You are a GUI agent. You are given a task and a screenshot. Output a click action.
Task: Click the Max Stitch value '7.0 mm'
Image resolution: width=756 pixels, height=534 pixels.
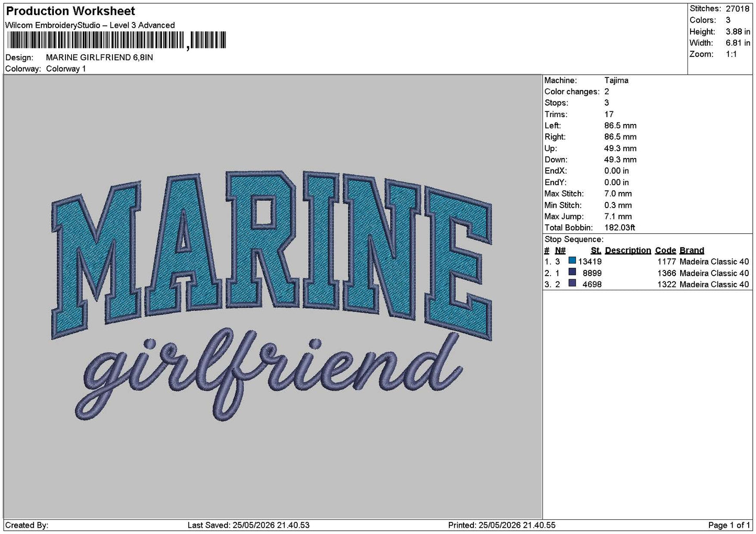(618, 194)
